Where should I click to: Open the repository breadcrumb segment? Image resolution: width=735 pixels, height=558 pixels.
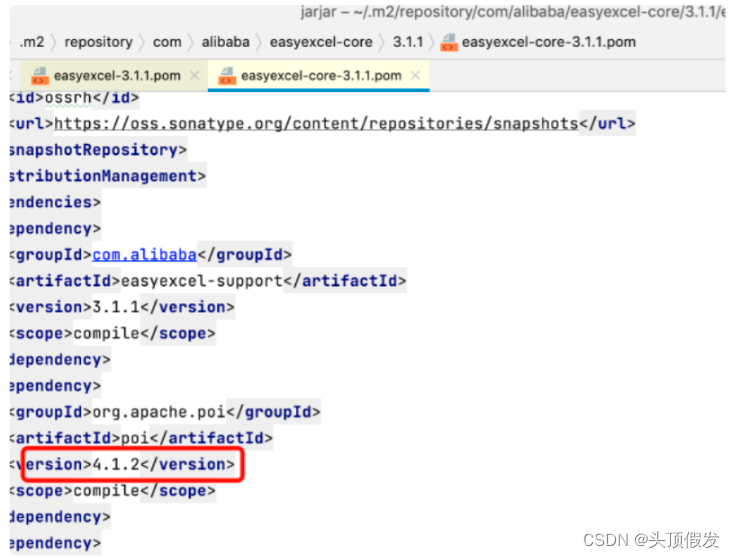pos(98,42)
